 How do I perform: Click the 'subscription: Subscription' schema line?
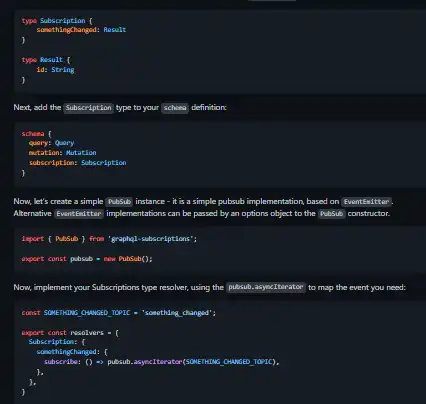click(78, 163)
